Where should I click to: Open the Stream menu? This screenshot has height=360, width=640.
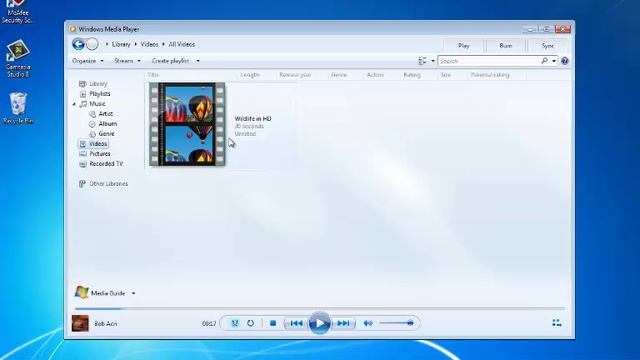(127, 61)
